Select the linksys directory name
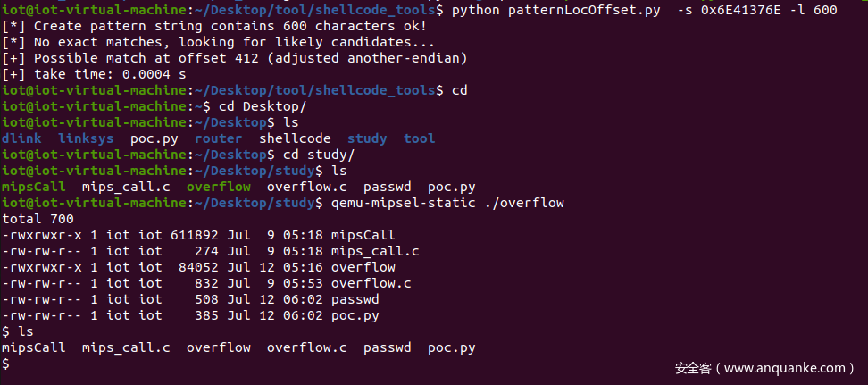The image size is (868, 385). tap(87, 138)
